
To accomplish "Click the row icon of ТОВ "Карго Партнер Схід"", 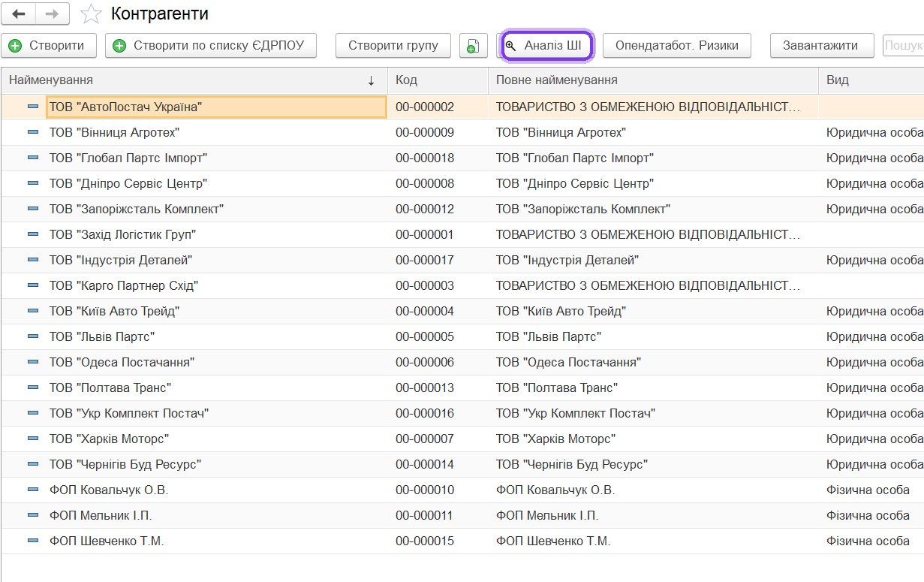I will pyautogui.click(x=33, y=286).
